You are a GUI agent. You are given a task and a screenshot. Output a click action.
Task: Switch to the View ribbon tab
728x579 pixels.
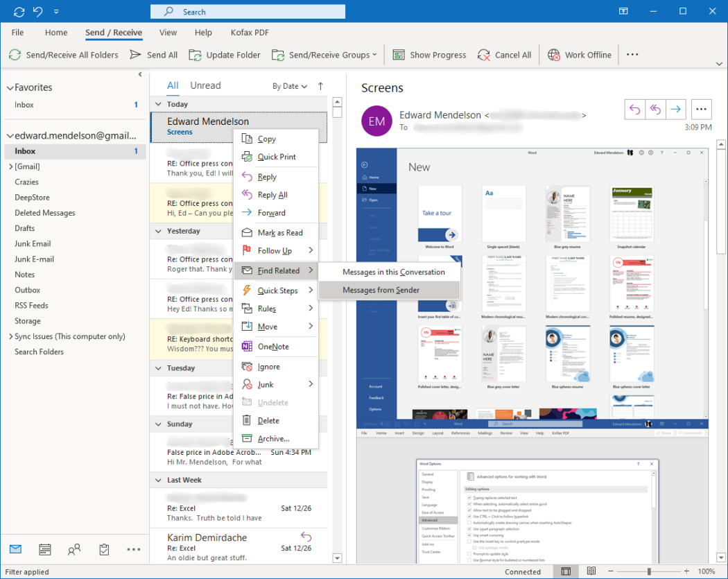click(x=168, y=33)
